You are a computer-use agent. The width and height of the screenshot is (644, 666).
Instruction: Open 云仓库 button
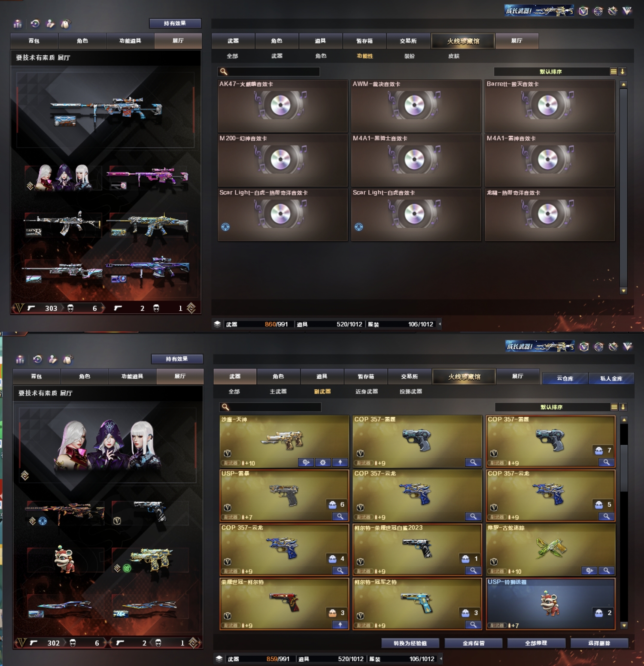pyautogui.click(x=565, y=378)
